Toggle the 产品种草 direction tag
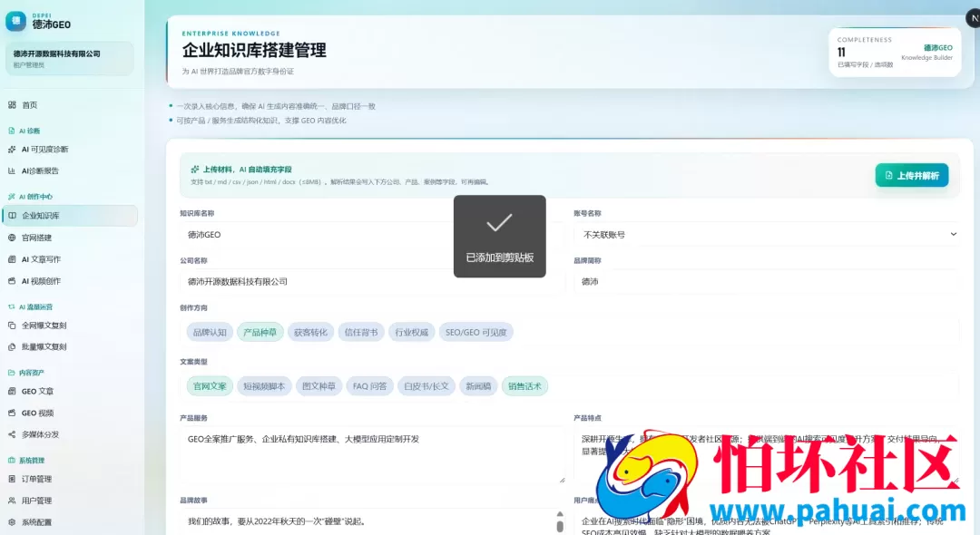The width and height of the screenshot is (980, 535). point(260,332)
